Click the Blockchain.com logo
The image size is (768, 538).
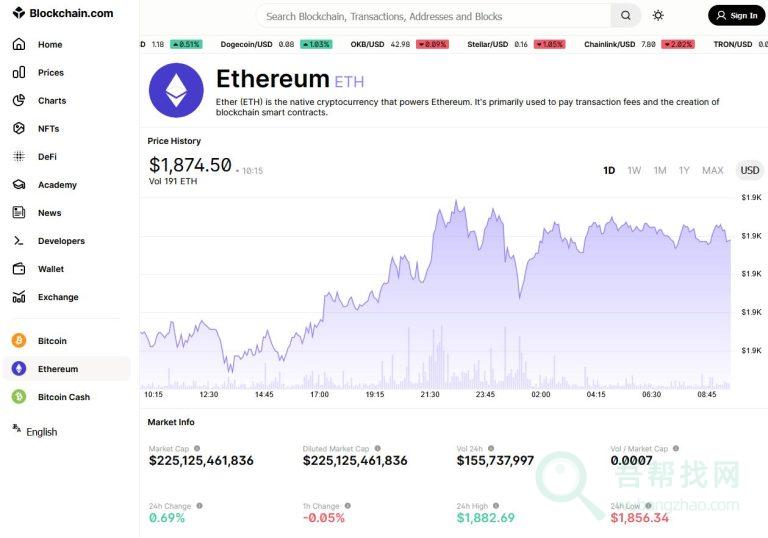63,14
